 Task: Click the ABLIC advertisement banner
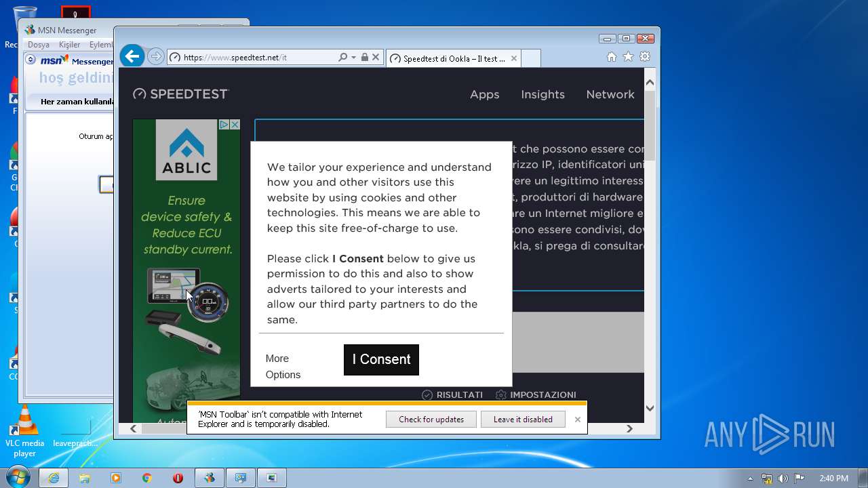(x=186, y=271)
